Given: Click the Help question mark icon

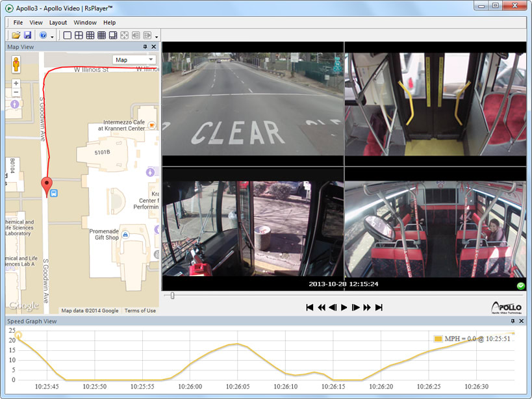Looking at the screenshot, I should [x=44, y=34].
